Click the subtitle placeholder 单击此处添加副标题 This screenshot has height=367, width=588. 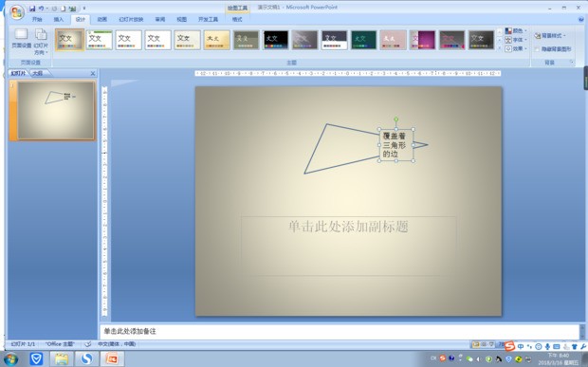[x=348, y=246]
